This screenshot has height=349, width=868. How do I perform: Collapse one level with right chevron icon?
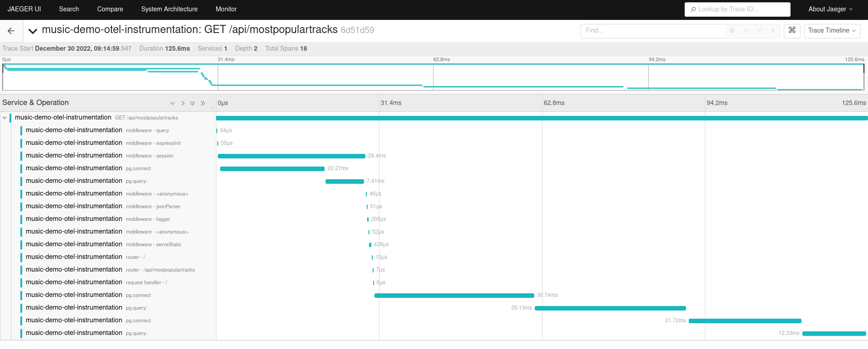(183, 103)
